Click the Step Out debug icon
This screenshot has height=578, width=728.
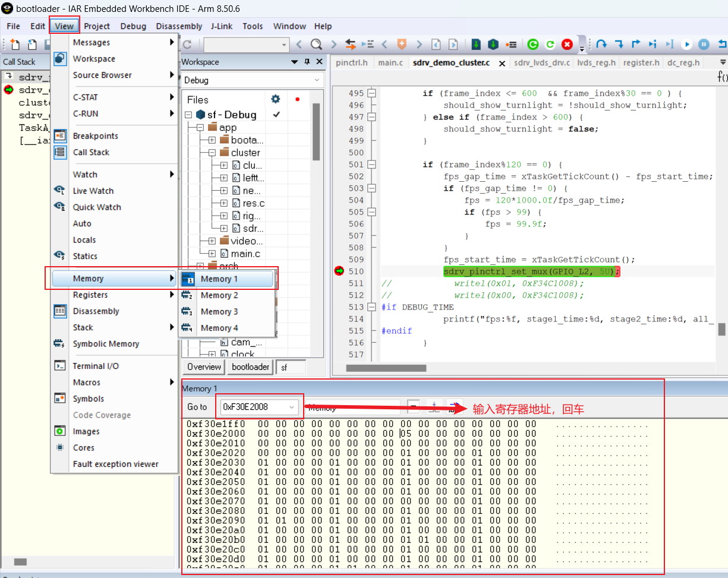[x=636, y=45]
